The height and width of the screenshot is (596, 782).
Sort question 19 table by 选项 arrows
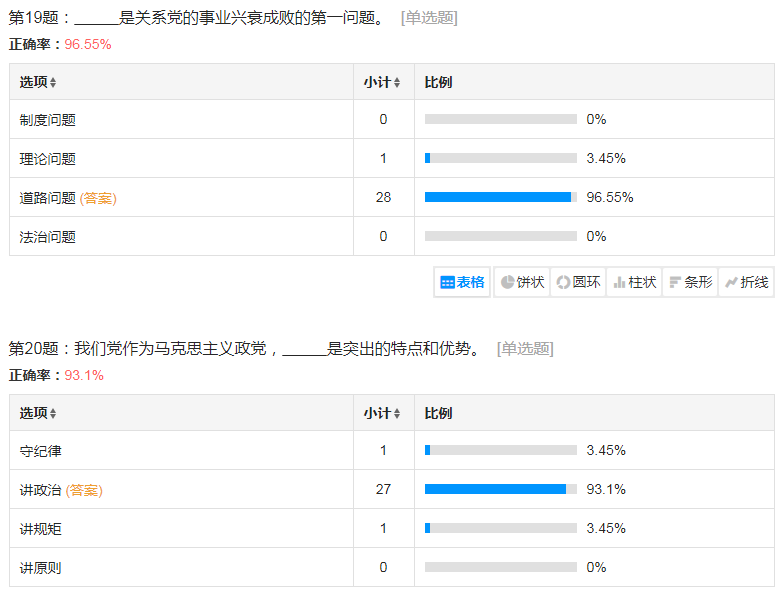53,83
